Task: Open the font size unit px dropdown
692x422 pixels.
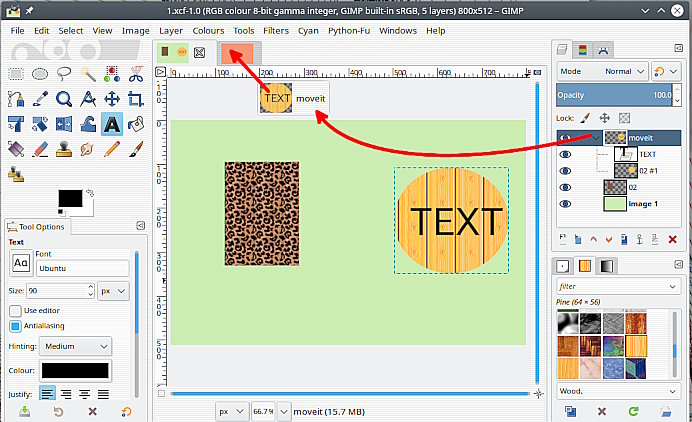Action: 116,290
